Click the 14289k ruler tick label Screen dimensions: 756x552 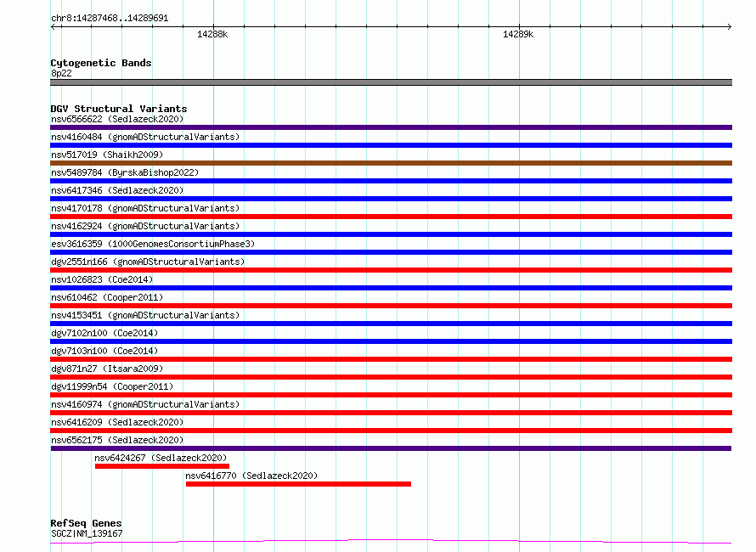[x=518, y=34]
